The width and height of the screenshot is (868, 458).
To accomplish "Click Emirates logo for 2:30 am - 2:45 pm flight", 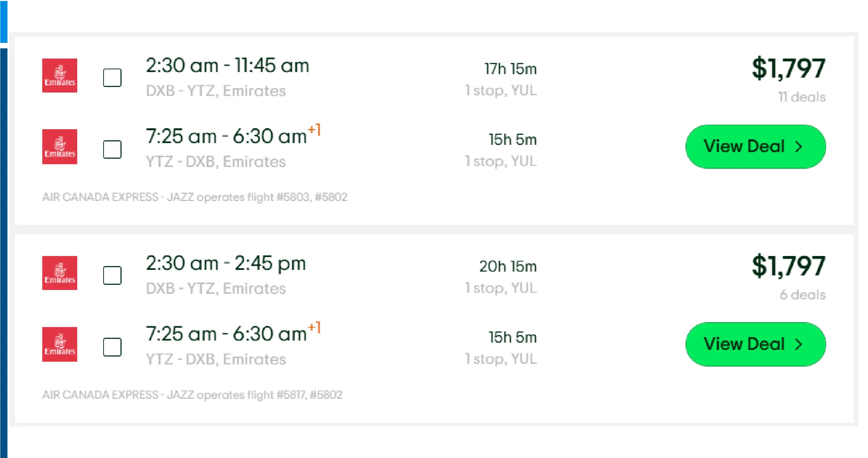I will pyautogui.click(x=60, y=273).
